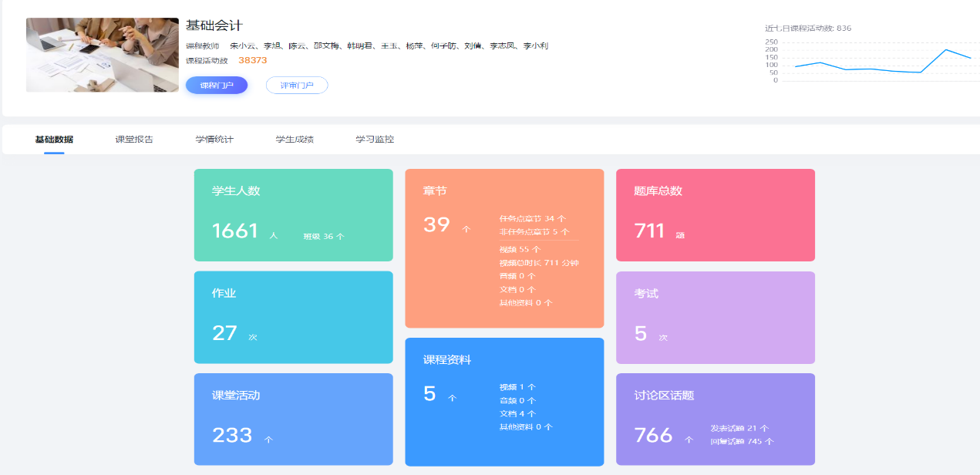Open the 学习监控 tab

click(x=375, y=140)
